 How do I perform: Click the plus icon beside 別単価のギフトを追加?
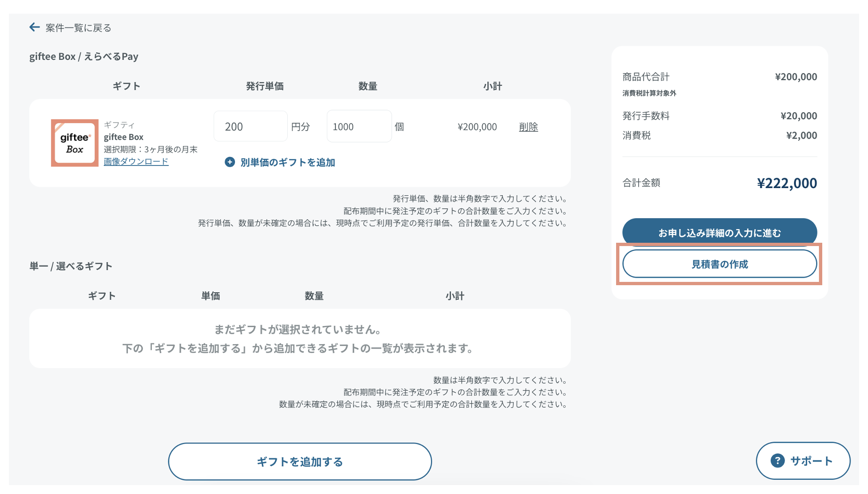(x=230, y=162)
